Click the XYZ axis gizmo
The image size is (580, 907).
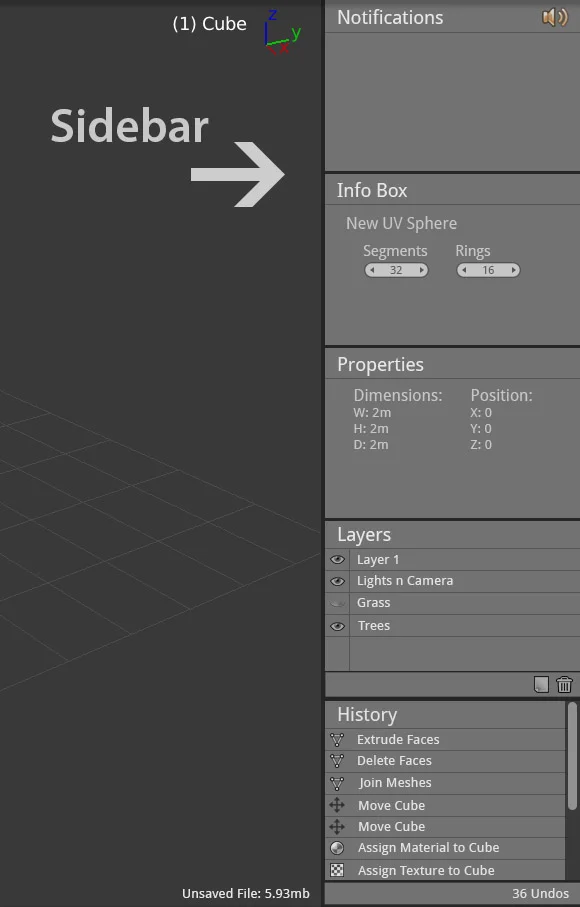coord(282,32)
